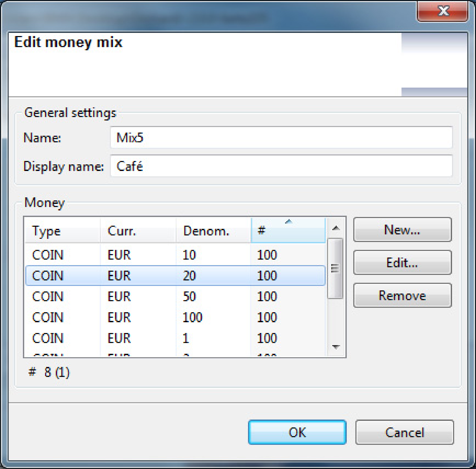Click the scrollbar down arrow
Screen dimensions: 476x469
(x=335, y=347)
